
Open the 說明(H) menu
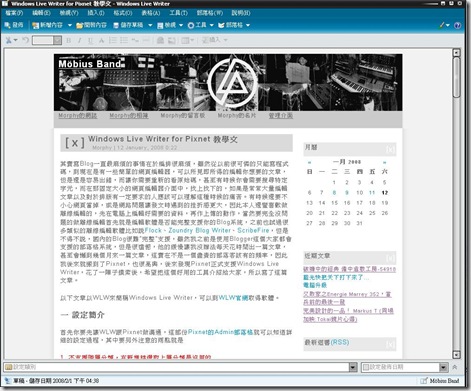(241, 13)
